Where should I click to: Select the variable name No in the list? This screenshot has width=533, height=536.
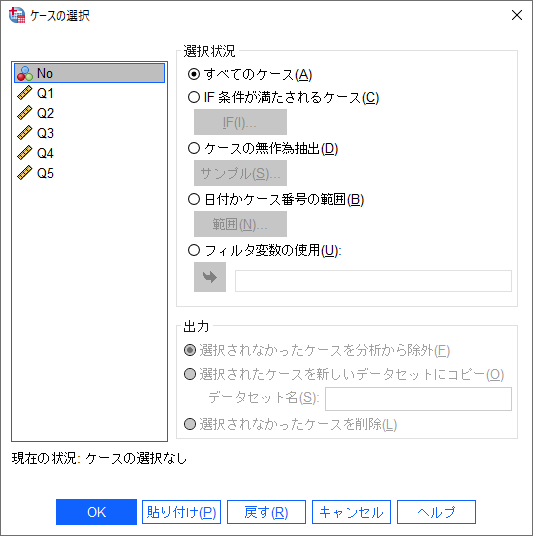point(45,73)
